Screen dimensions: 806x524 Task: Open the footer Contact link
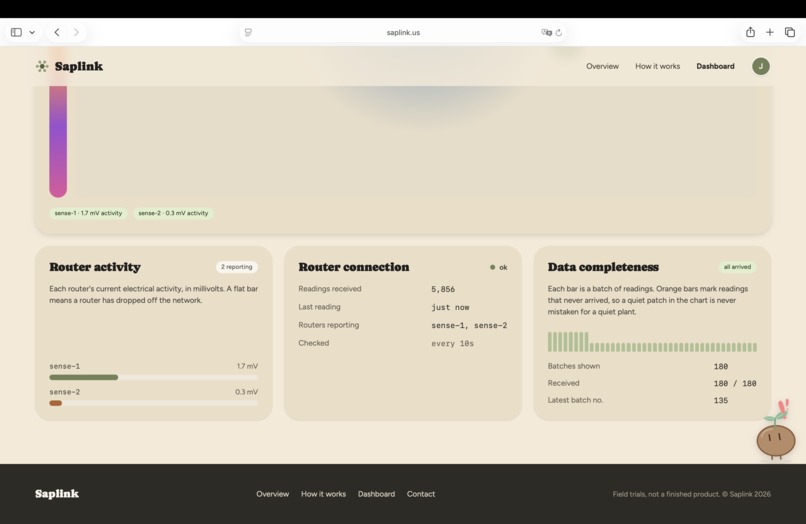click(x=421, y=494)
